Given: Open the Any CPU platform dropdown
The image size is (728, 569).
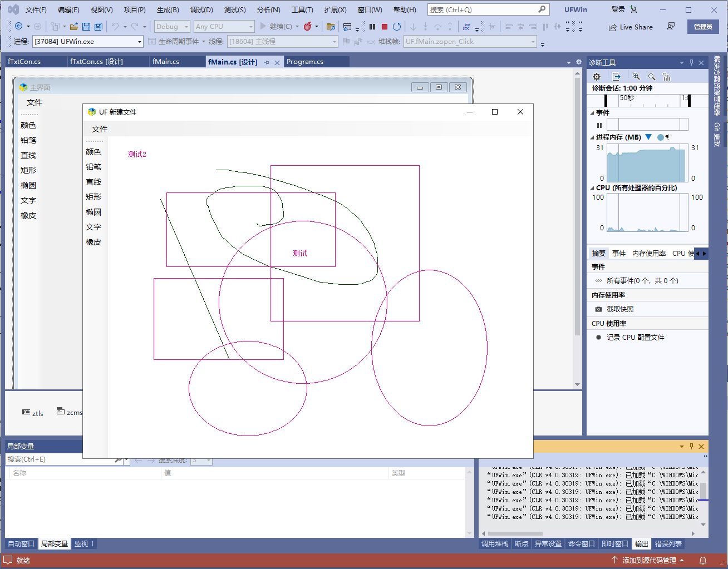Looking at the screenshot, I should 224,26.
